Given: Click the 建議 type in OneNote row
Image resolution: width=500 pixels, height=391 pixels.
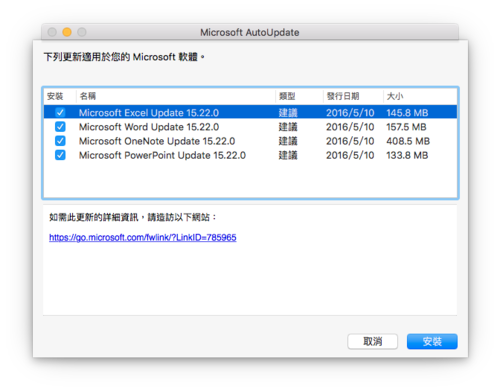Looking at the screenshot, I should pos(288,141).
